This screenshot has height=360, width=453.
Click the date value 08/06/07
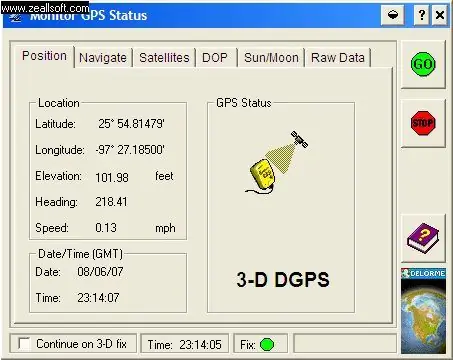pos(100,272)
